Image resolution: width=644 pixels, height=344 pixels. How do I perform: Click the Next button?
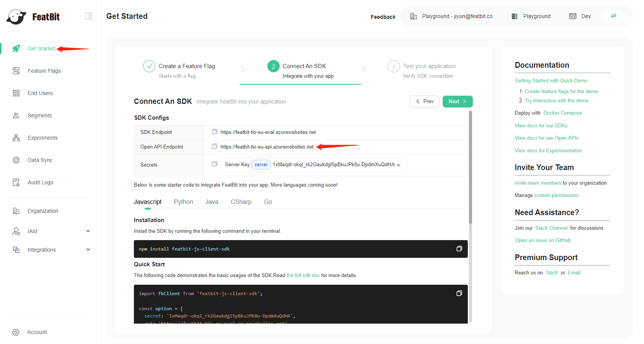[x=457, y=102]
